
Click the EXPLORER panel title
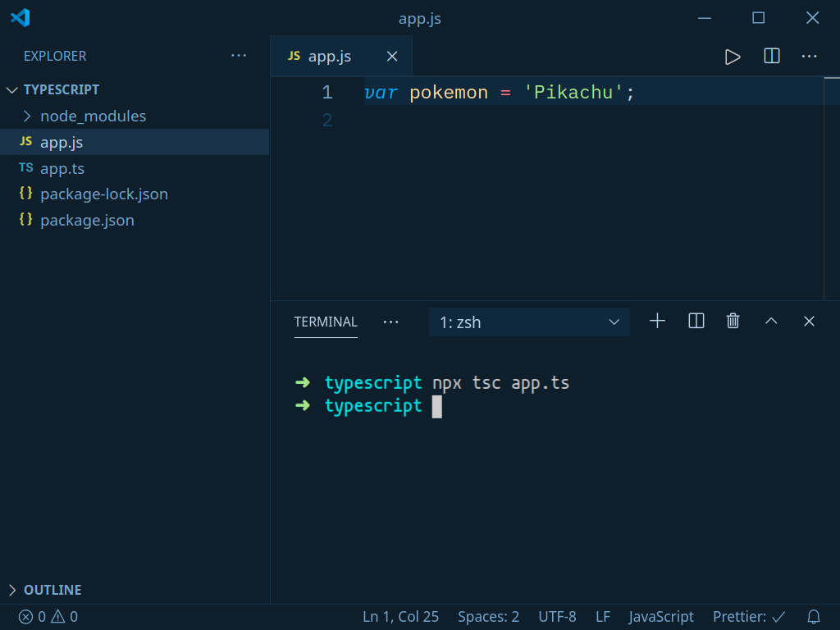[55, 56]
